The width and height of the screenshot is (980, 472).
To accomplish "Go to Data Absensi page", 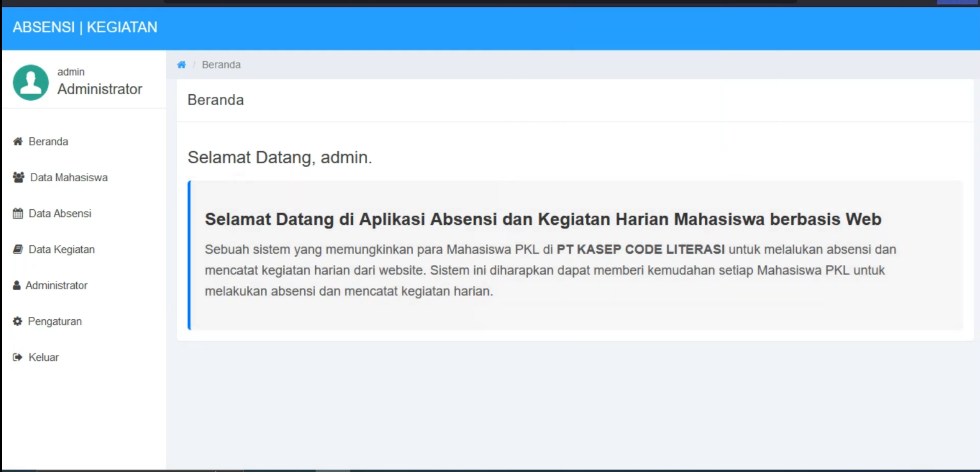I will (x=60, y=214).
